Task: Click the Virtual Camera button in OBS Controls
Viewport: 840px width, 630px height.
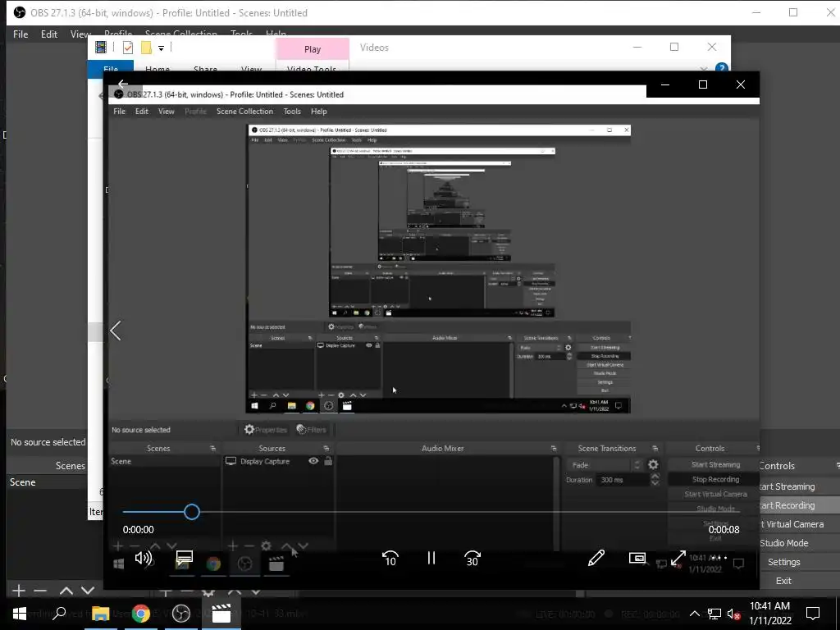Action: point(798,524)
